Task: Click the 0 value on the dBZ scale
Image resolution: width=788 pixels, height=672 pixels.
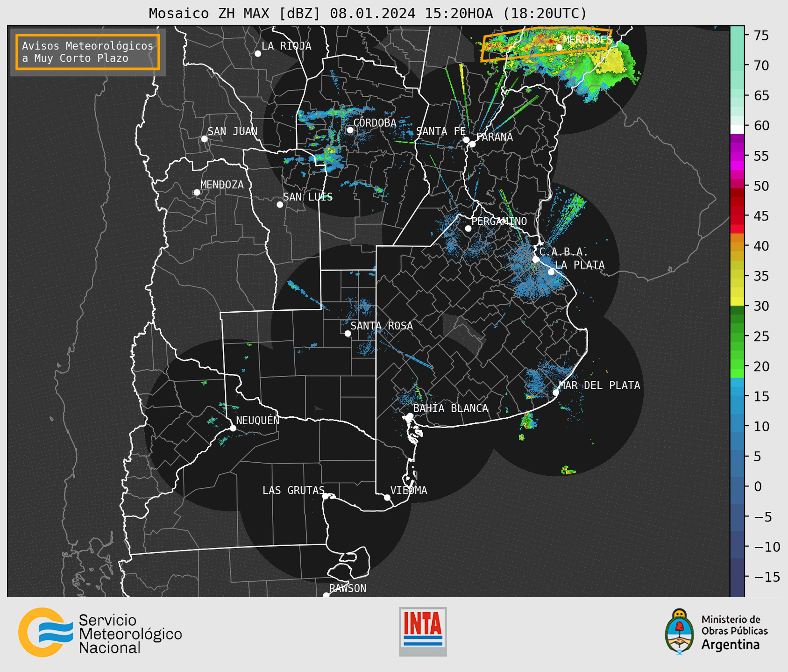Action: 758,486
